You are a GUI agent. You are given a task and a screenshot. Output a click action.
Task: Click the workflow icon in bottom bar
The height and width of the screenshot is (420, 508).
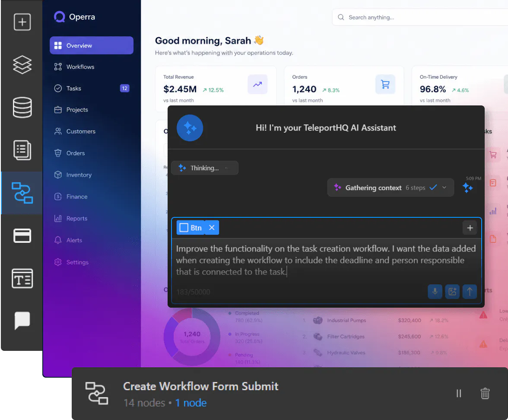97,393
